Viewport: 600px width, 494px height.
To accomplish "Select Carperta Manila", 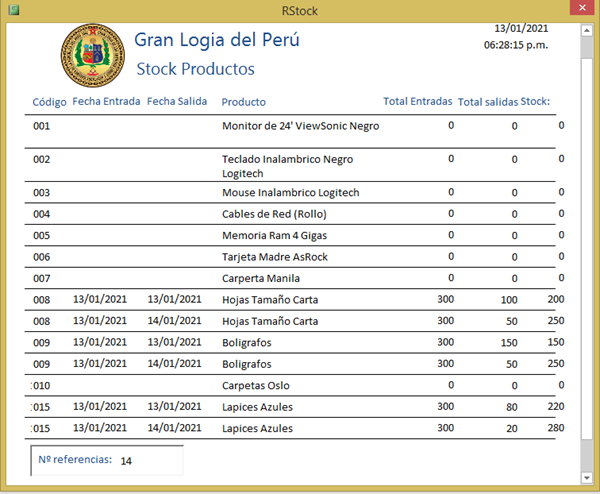I will (261, 278).
